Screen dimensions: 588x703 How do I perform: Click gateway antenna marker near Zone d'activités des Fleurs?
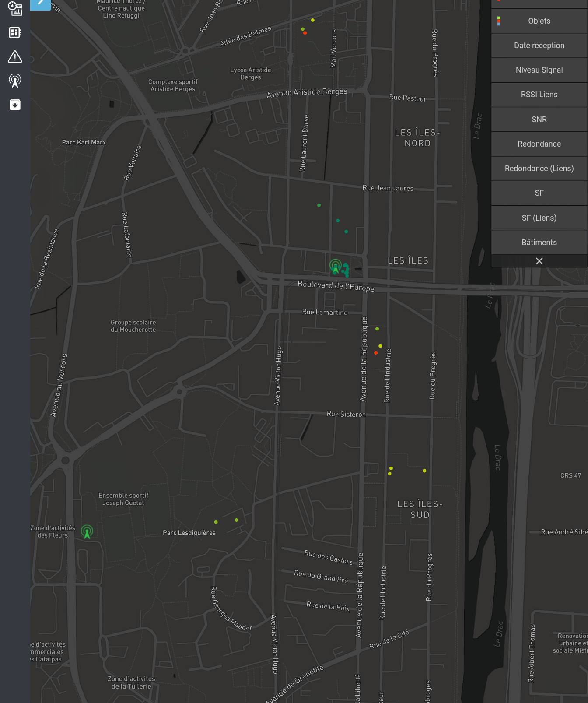(87, 531)
